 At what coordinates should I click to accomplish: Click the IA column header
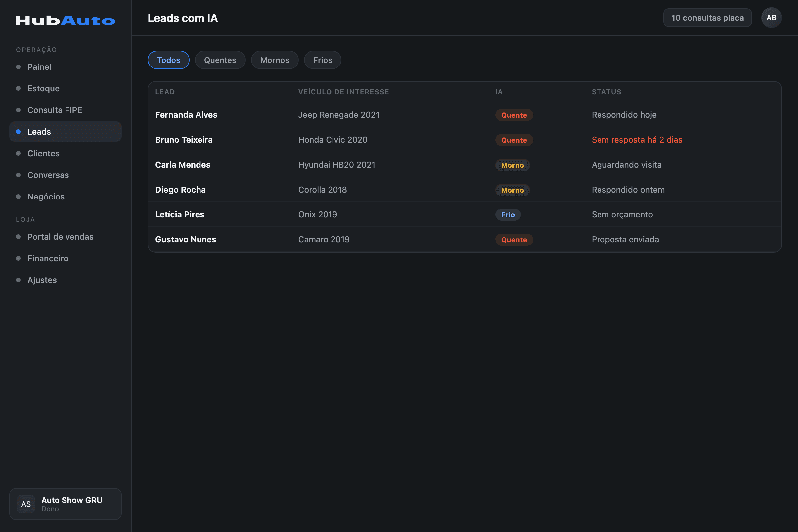point(499,92)
